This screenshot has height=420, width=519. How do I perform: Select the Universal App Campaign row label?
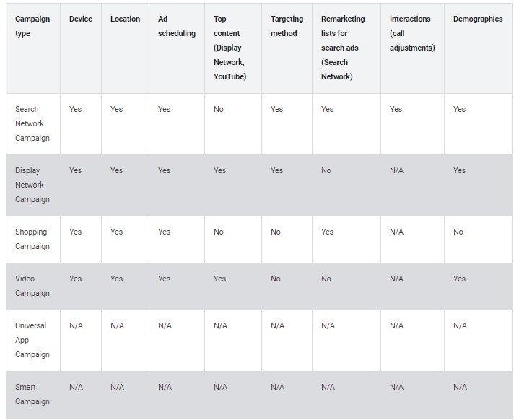(x=32, y=340)
